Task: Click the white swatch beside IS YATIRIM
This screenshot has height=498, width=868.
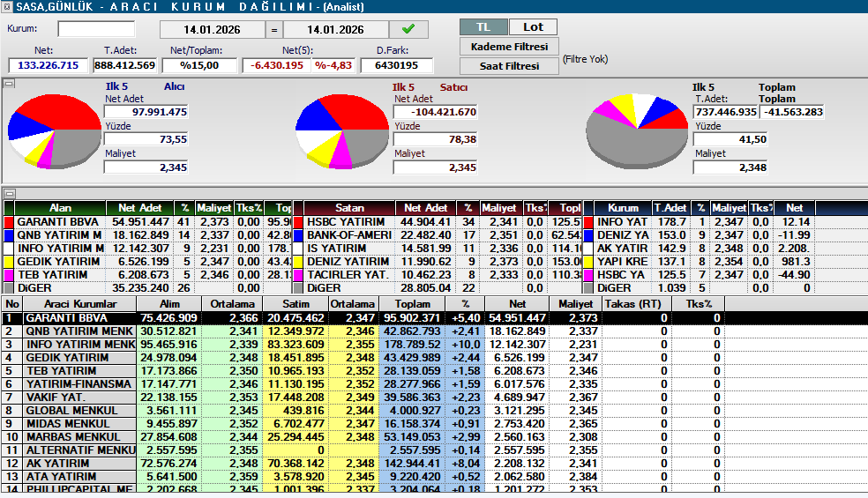Action: point(299,249)
